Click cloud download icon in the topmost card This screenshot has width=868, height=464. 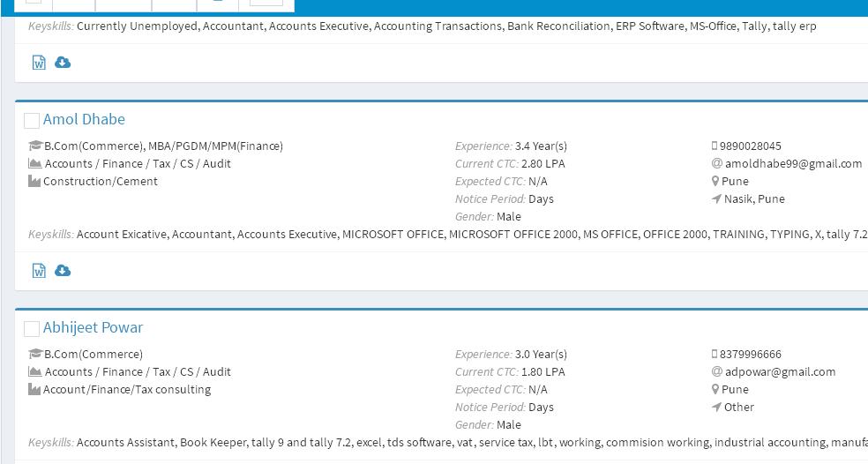tap(63, 63)
